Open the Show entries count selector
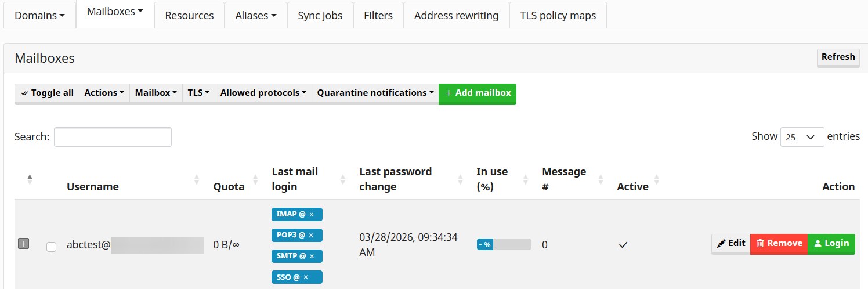This screenshot has width=868, height=289. [x=802, y=137]
